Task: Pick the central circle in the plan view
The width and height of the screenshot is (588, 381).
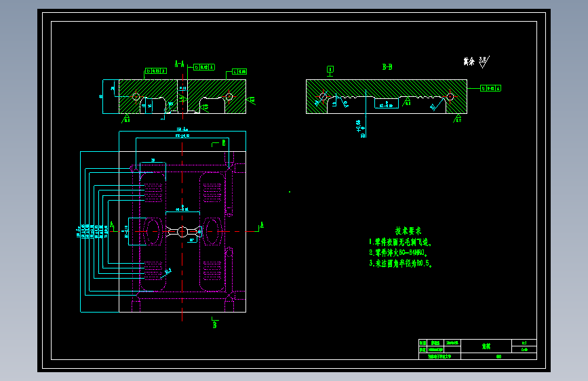Action: tap(182, 232)
